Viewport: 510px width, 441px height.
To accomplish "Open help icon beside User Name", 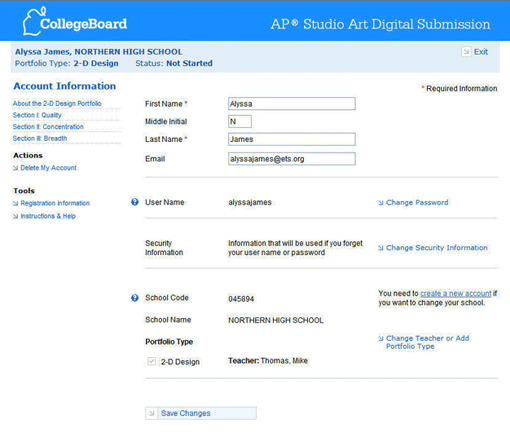I will click(135, 202).
